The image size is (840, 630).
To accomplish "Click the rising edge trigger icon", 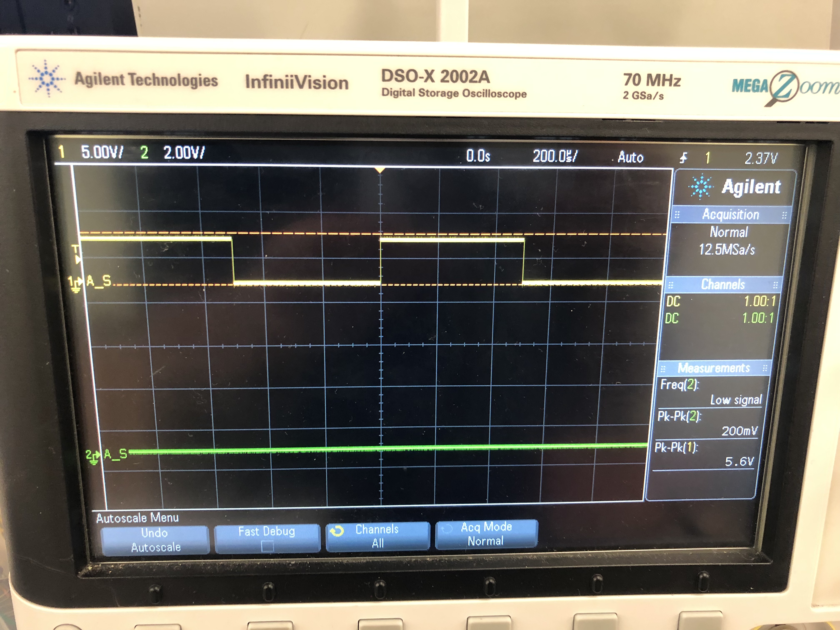I will (x=683, y=157).
